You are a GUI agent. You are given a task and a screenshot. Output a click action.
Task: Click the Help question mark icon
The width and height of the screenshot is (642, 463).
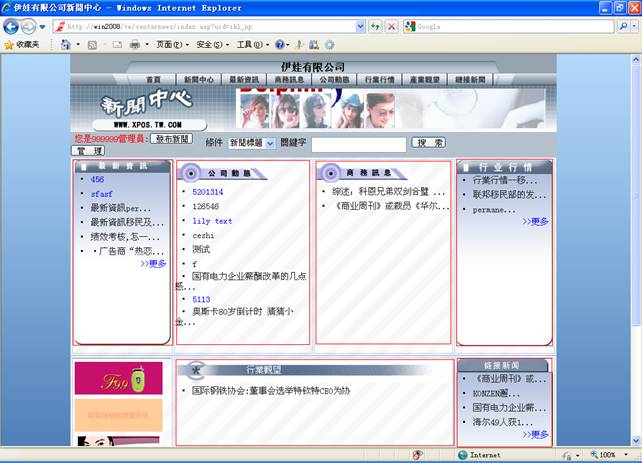coord(280,45)
